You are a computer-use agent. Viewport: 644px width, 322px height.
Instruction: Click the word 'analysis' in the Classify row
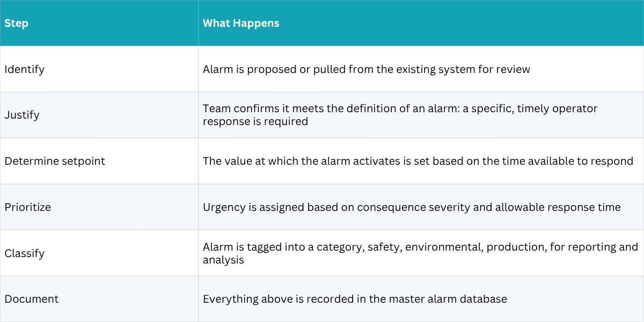[x=223, y=260]
